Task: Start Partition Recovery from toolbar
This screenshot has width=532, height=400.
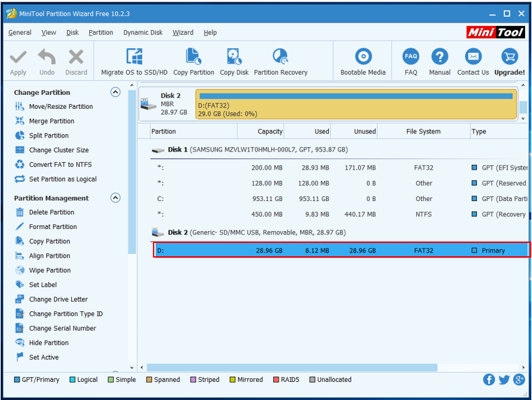Action: [x=281, y=62]
